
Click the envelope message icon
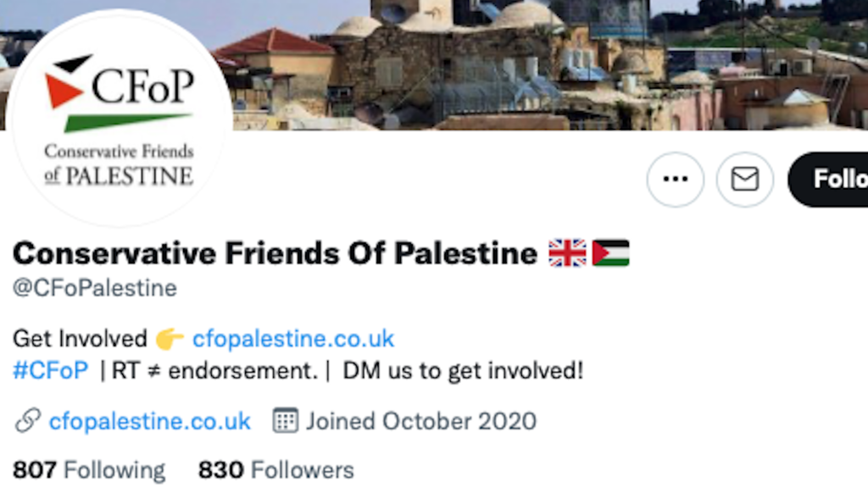(x=744, y=180)
